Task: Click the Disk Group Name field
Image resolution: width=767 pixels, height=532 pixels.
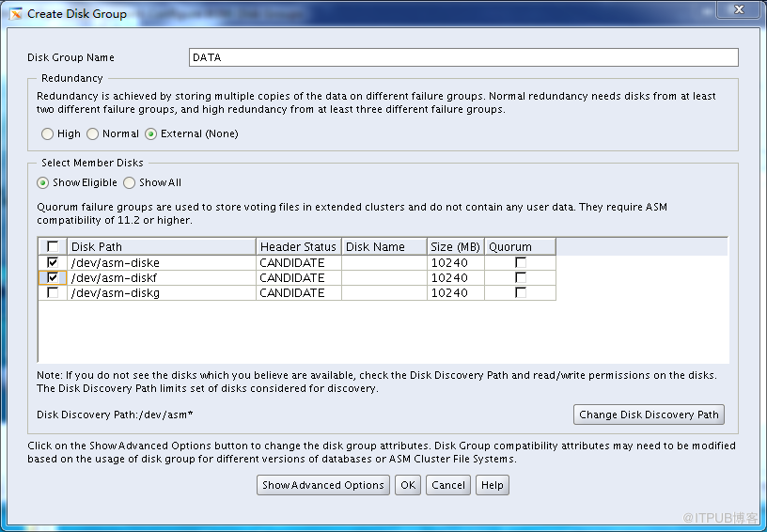Action: (x=462, y=58)
